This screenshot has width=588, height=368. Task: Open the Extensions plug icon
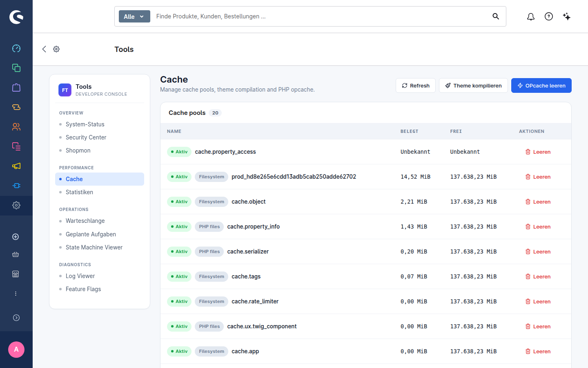click(x=16, y=186)
